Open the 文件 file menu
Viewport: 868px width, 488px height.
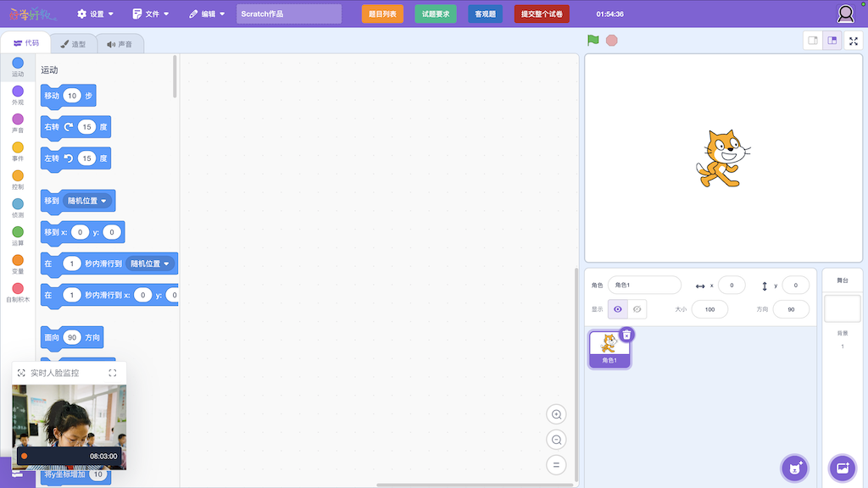[x=151, y=14]
